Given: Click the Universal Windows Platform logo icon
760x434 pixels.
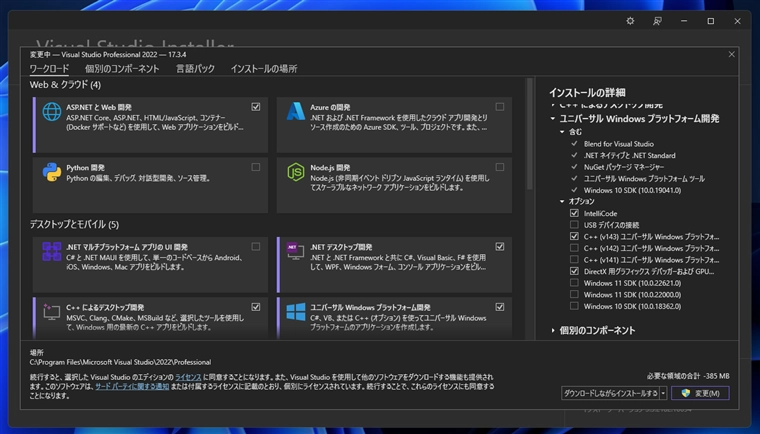Looking at the screenshot, I should [x=295, y=312].
